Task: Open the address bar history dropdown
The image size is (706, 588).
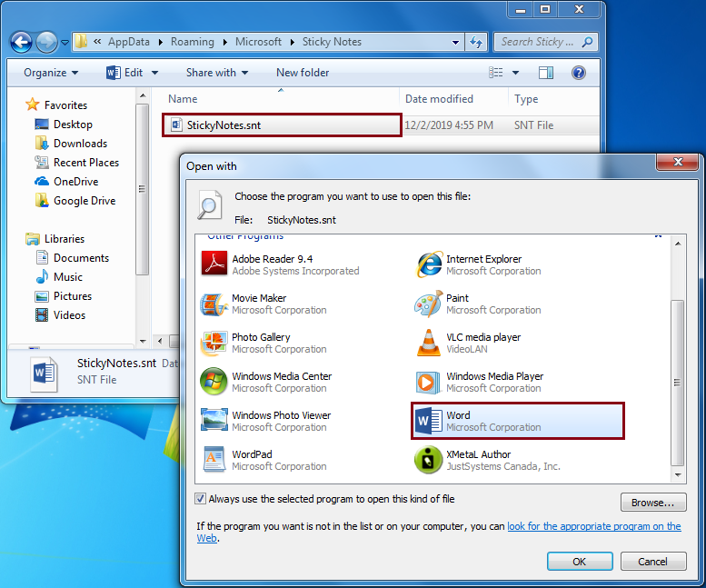Action: 455,43
